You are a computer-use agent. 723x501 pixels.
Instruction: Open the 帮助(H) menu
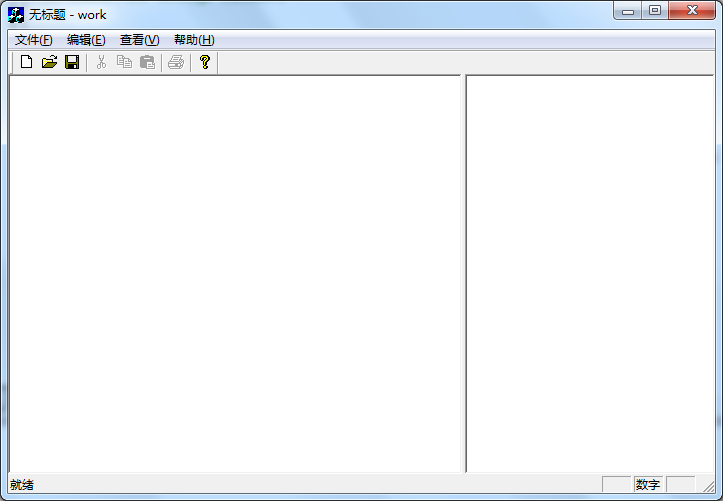click(194, 40)
